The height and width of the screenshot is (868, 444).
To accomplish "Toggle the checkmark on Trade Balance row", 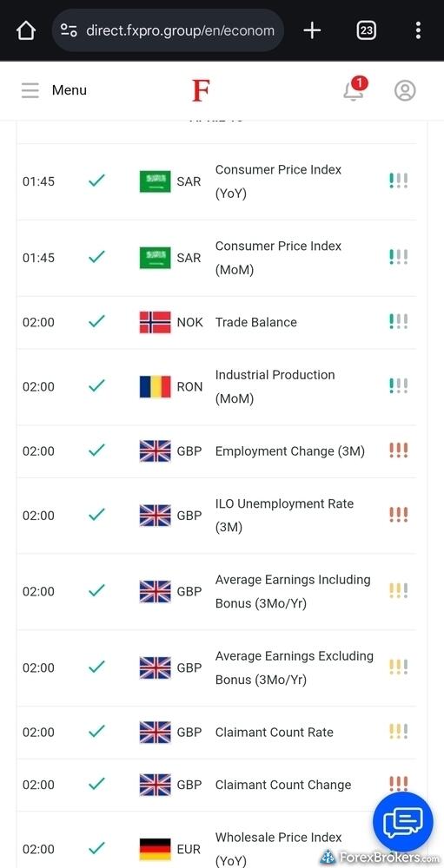I will point(96,322).
